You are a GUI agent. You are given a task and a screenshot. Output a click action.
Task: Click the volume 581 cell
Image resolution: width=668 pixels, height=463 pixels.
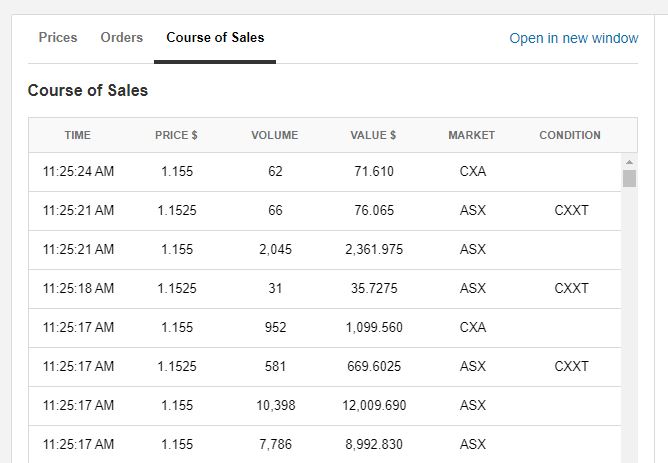[275, 366]
